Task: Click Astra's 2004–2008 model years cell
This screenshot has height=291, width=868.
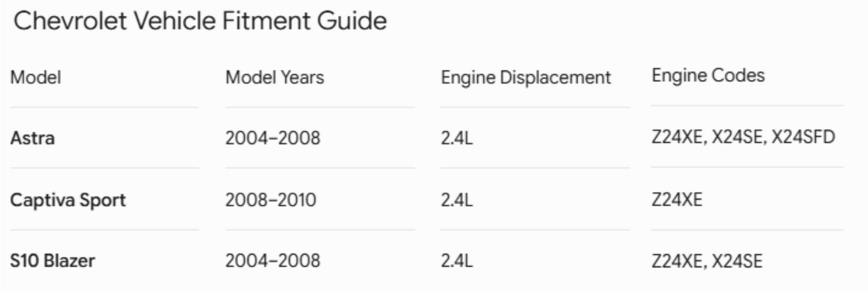Action: pos(273,139)
